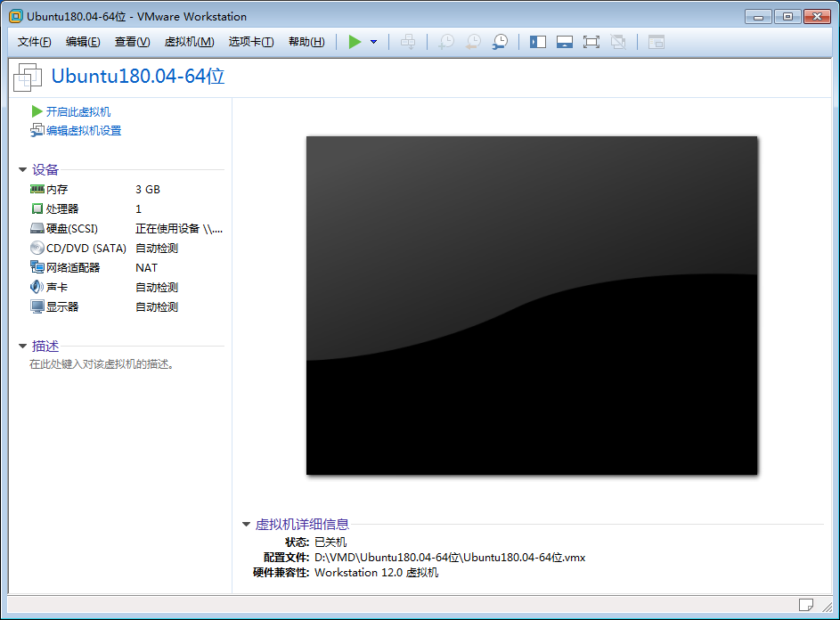The image size is (840, 620).
Task: Click the 硬盘(SCSI) hard disk icon
Action: (37, 229)
